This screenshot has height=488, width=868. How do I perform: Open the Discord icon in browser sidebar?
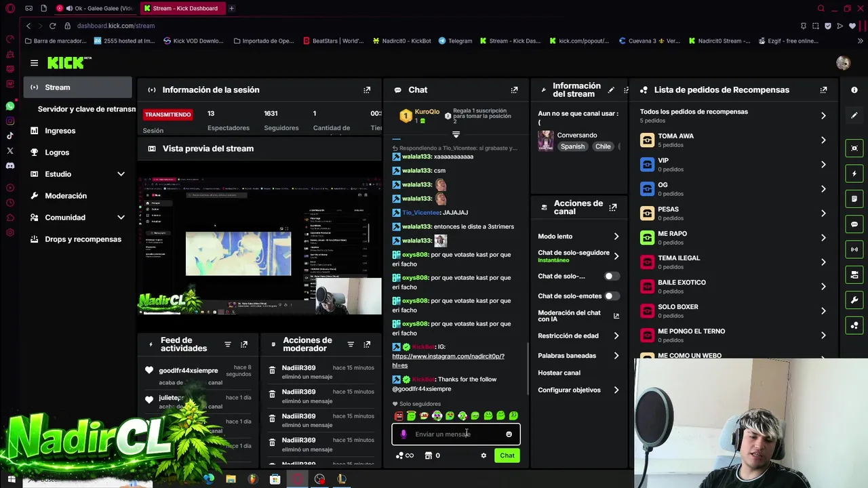pyautogui.click(x=10, y=165)
